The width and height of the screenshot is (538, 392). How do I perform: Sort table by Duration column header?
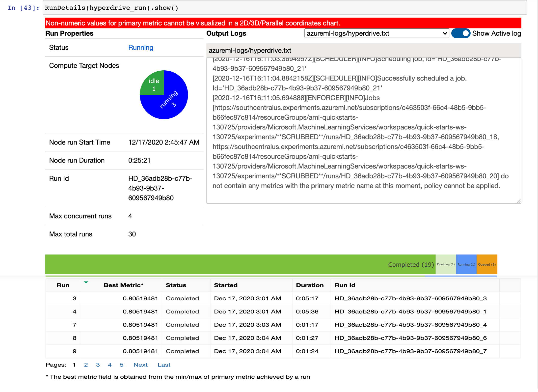[310, 285]
